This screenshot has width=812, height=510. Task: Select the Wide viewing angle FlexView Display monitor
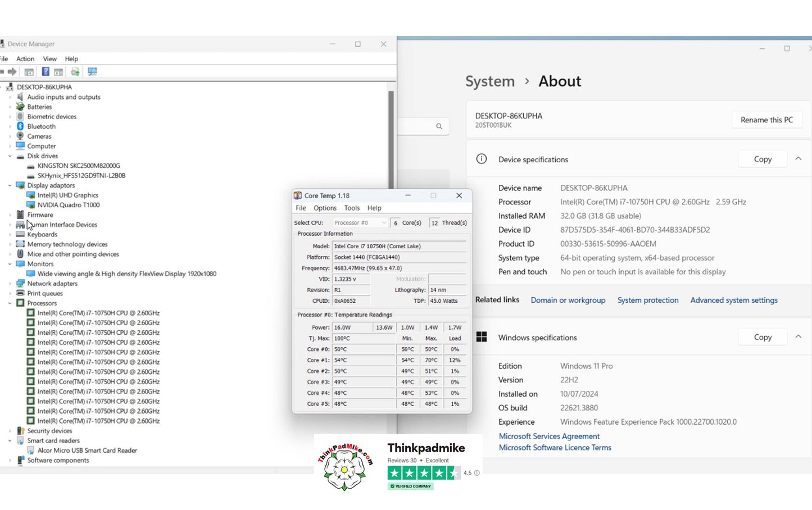[x=126, y=274]
